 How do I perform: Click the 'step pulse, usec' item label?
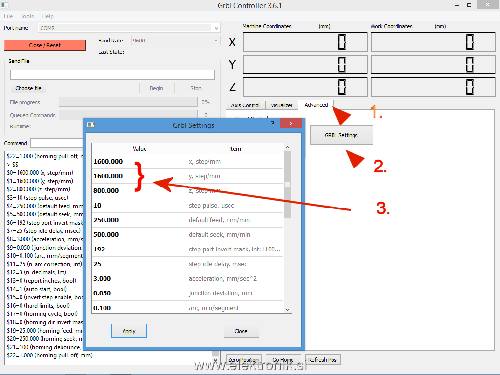tap(211, 206)
